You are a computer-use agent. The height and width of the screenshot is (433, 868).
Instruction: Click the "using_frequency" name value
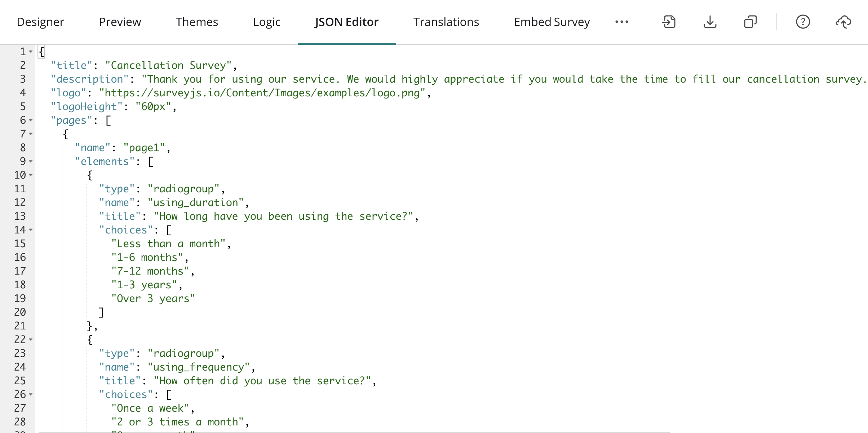(x=199, y=367)
